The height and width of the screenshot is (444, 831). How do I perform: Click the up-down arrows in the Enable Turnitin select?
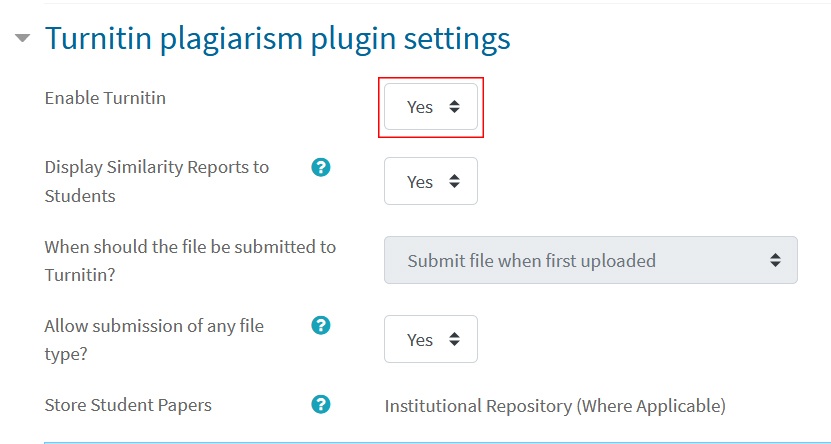(454, 106)
